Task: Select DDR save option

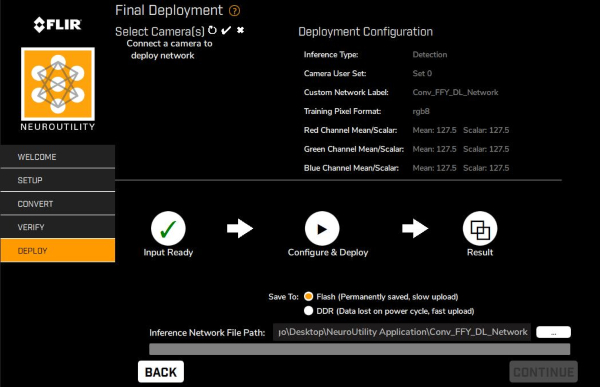Action: pyautogui.click(x=308, y=311)
